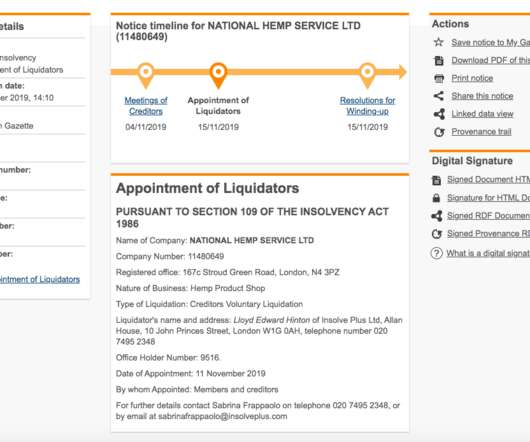Click the Digital Signature heading
Viewport: 530px width, 442px height.
pos(472,161)
